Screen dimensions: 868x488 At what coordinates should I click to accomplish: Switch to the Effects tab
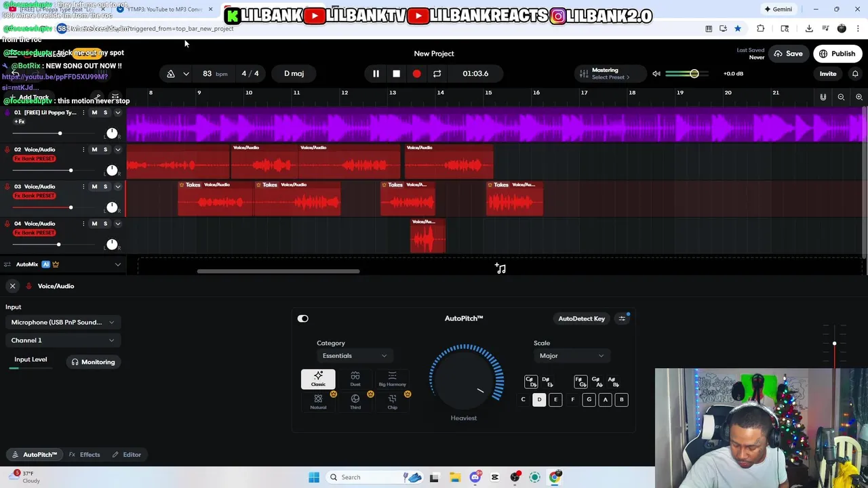point(85,455)
